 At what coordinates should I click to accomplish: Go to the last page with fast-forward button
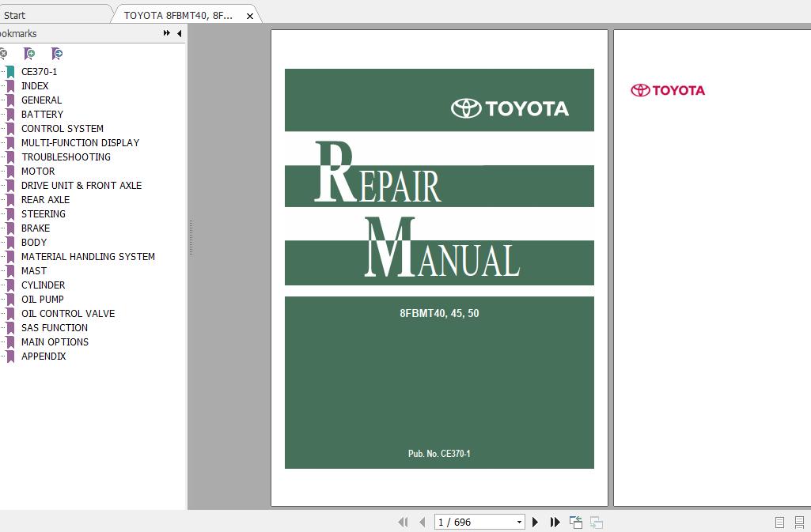click(554, 522)
